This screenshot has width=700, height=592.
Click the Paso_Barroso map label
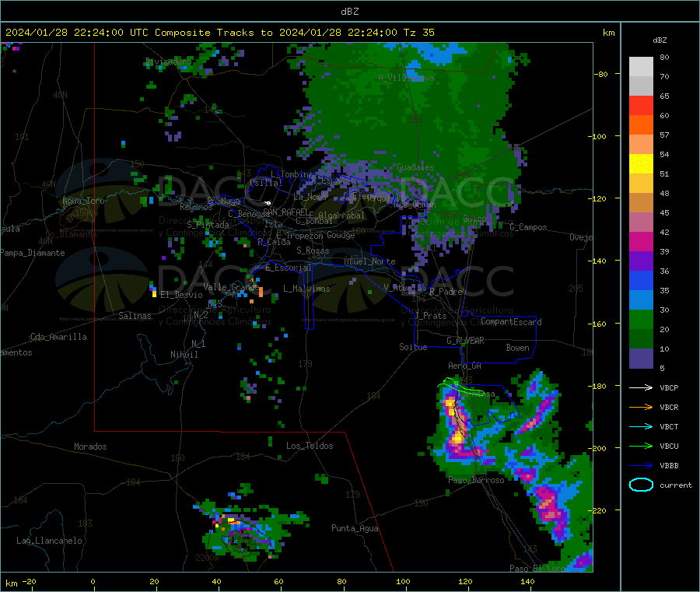pyautogui.click(x=476, y=480)
